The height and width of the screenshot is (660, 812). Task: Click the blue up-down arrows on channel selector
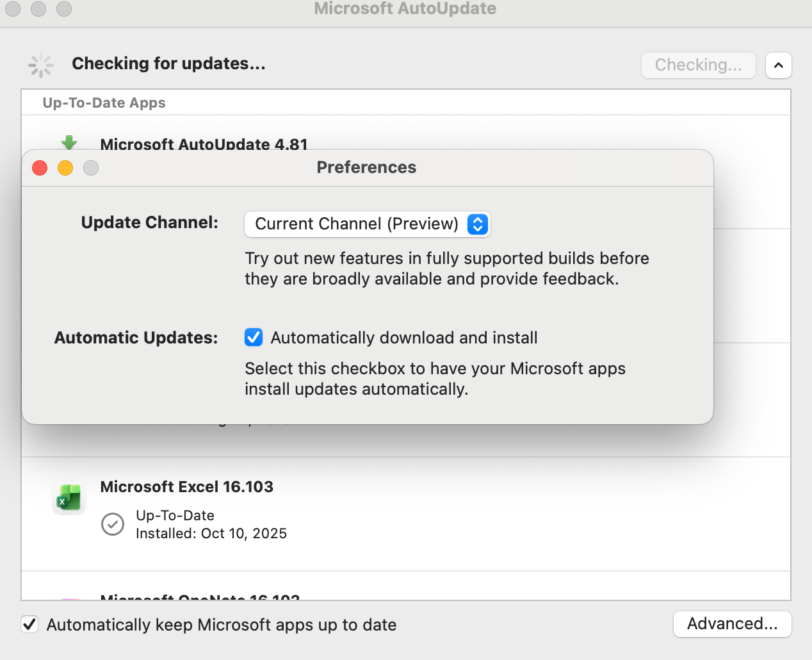pos(478,224)
